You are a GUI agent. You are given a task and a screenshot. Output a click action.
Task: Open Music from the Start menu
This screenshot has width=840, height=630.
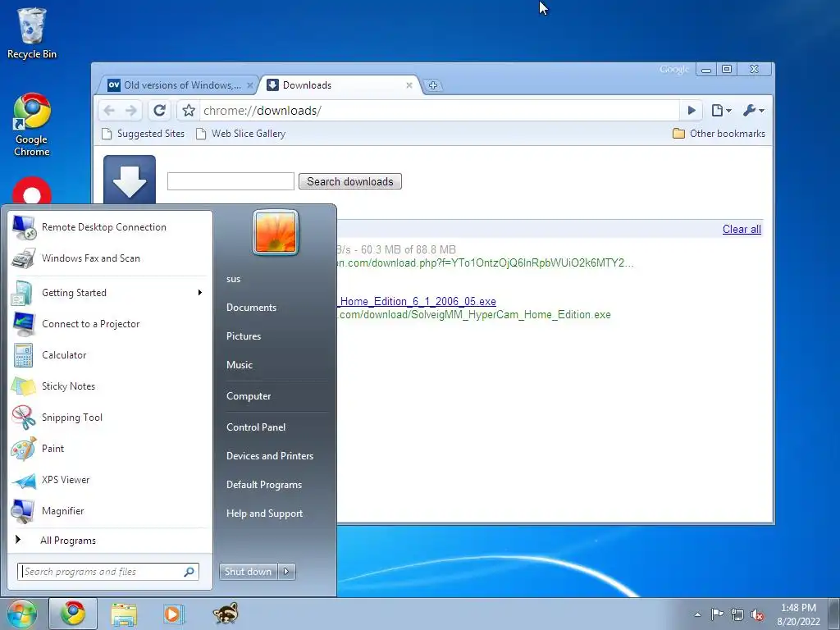239,365
